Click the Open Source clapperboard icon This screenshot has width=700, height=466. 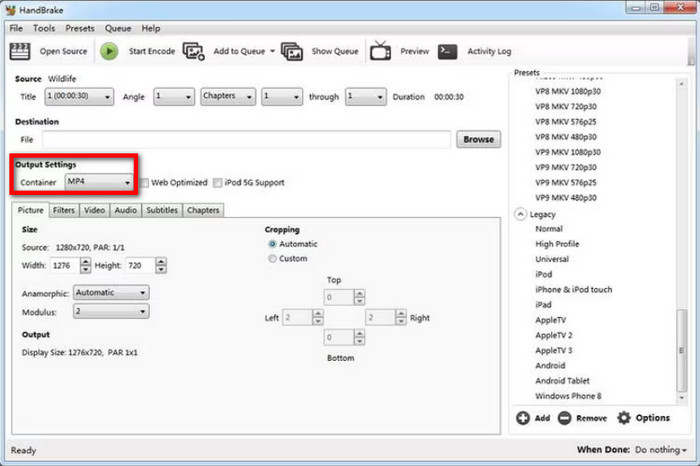[20, 51]
